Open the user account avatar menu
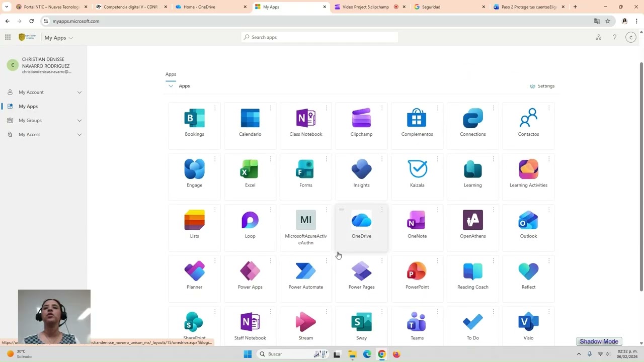Screen dimensions: 644x362 pyautogui.click(x=630, y=37)
